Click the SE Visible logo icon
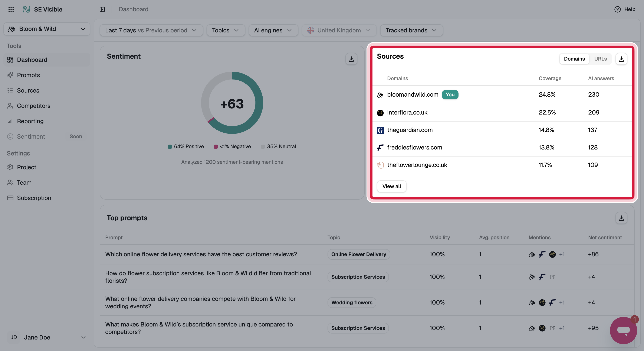 (x=26, y=9)
